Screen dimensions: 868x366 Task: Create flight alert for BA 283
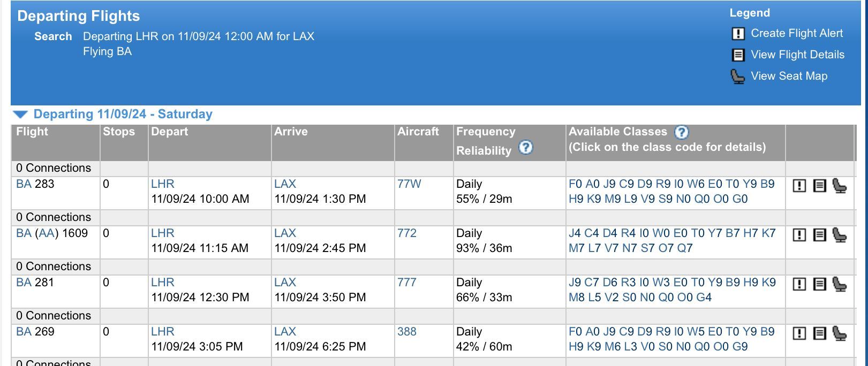(x=799, y=186)
